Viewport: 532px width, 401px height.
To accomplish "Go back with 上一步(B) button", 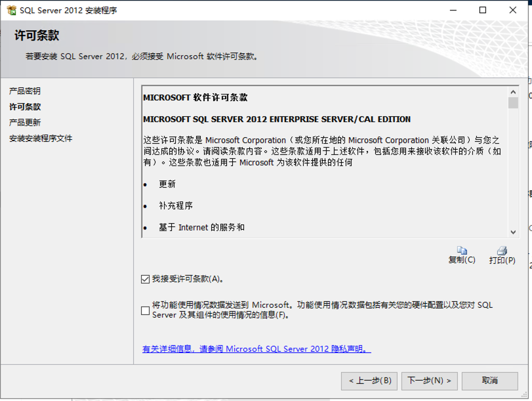I will [x=369, y=381].
